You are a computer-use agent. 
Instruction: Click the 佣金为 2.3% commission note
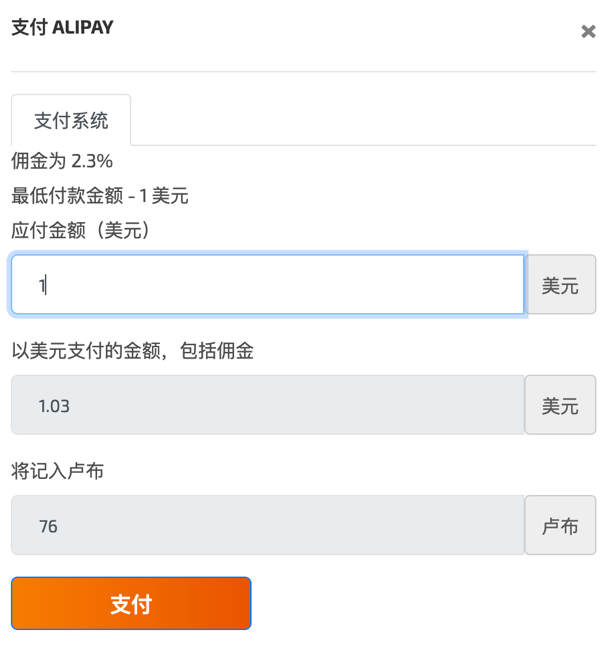coord(62,161)
